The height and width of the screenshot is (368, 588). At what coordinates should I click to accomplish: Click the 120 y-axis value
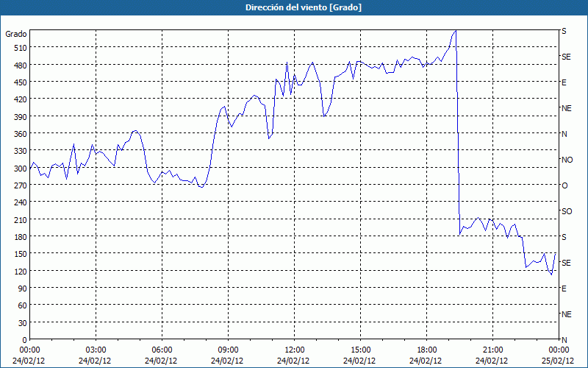[x=21, y=272]
